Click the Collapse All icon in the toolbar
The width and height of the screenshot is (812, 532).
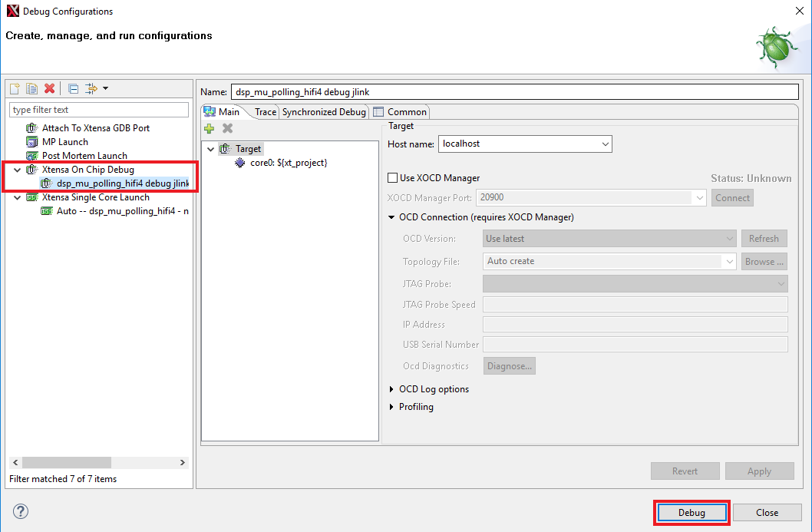[x=74, y=89]
